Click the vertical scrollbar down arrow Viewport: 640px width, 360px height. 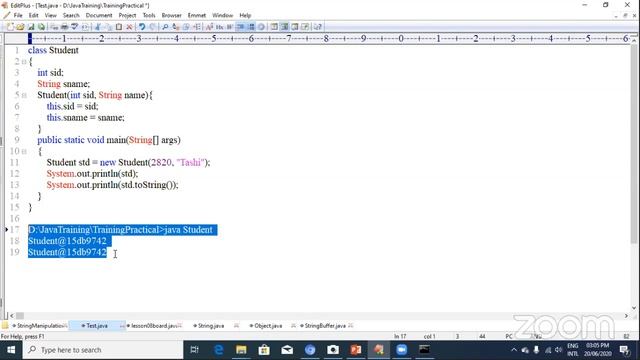[x=634, y=308]
